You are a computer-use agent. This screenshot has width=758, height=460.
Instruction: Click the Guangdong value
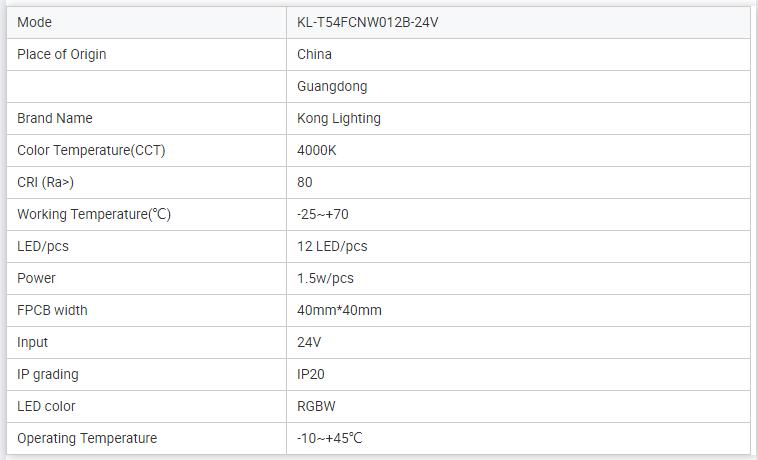(x=332, y=86)
